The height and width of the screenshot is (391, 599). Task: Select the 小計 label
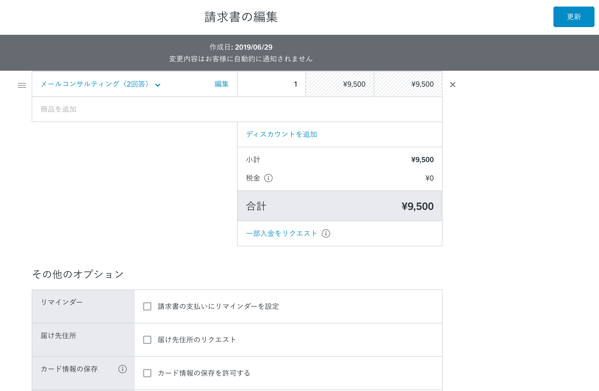coord(253,160)
